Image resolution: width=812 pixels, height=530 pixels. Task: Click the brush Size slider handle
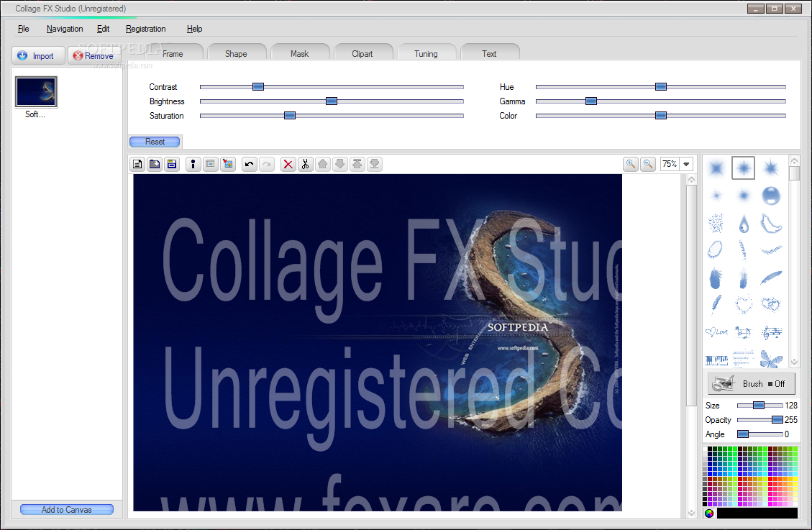tap(759, 406)
